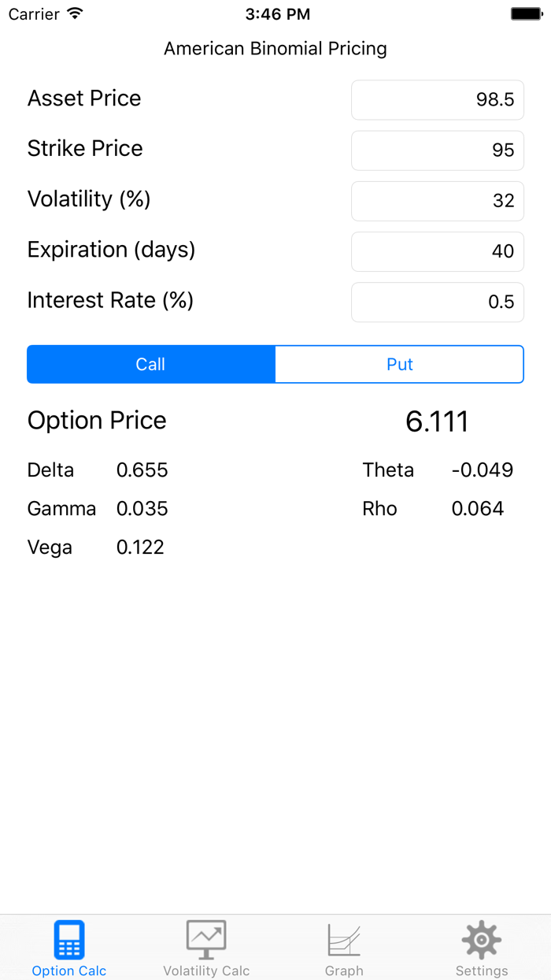Screen dimensions: 551x980
Task: Edit the Volatility percentage field
Action: [437, 201]
